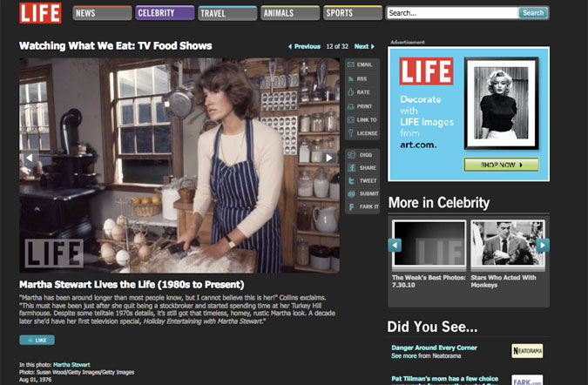Focus the Search text field
The height and width of the screenshot is (385, 588).
(x=452, y=13)
